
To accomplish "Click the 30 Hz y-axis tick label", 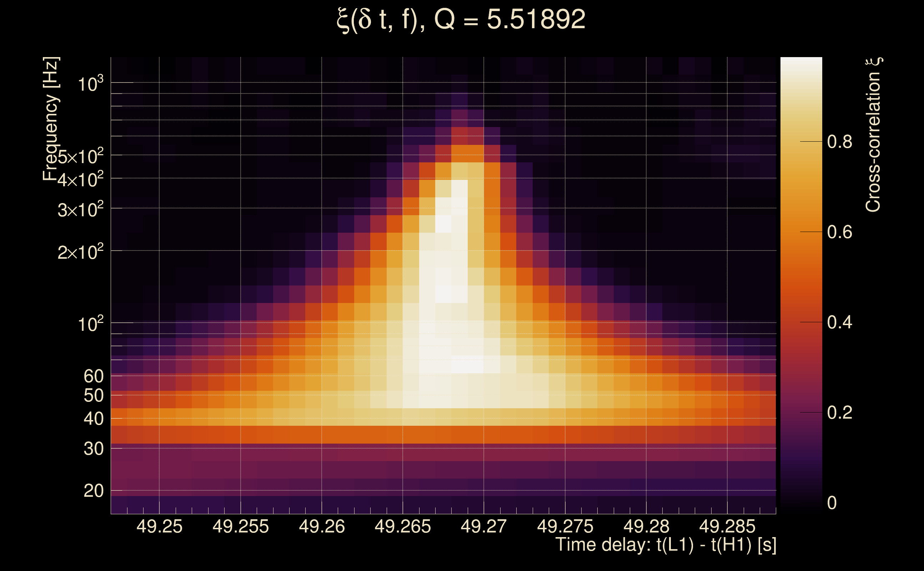I will click(94, 449).
